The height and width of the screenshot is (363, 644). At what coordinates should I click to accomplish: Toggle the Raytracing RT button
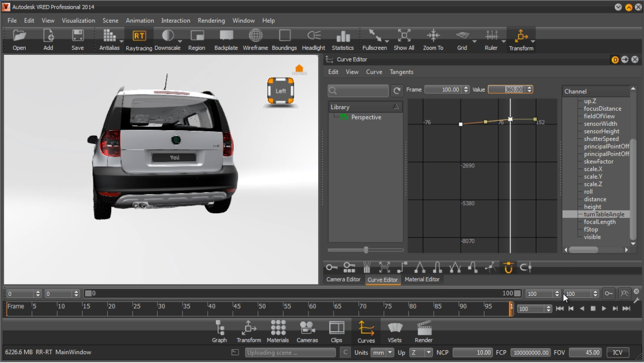point(139,36)
